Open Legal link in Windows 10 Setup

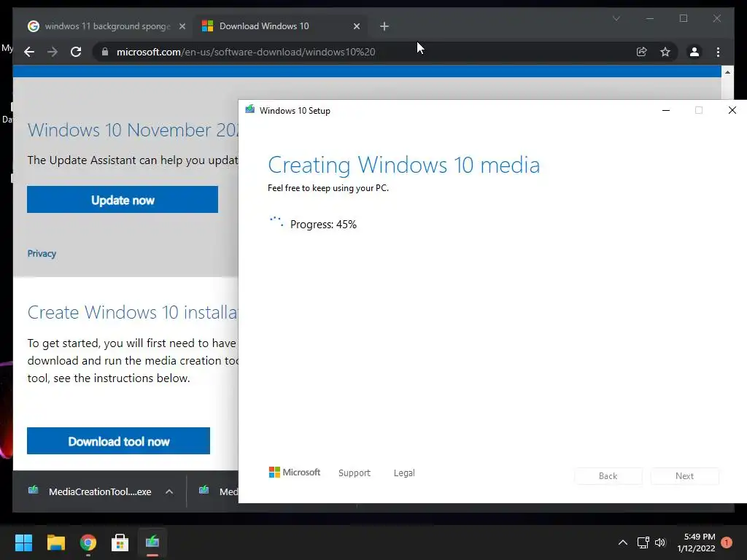pos(404,472)
